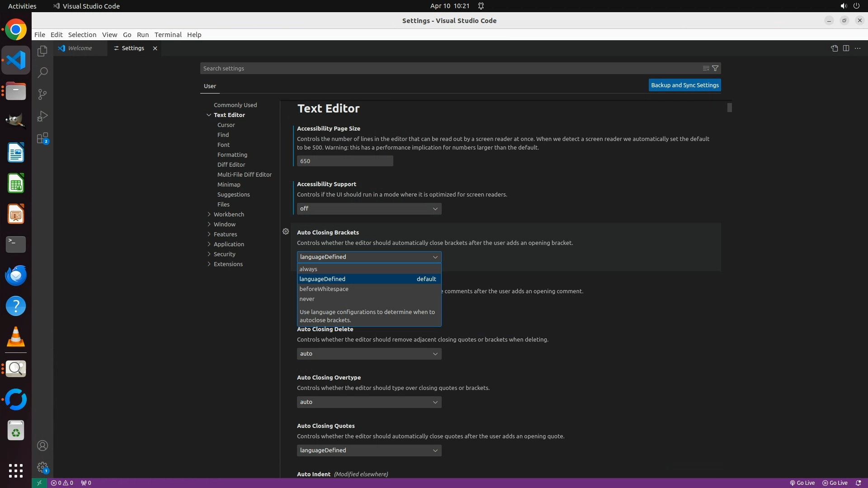
Task: Open the Accessibility Support dropdown
Action: [x=369, y=209]
